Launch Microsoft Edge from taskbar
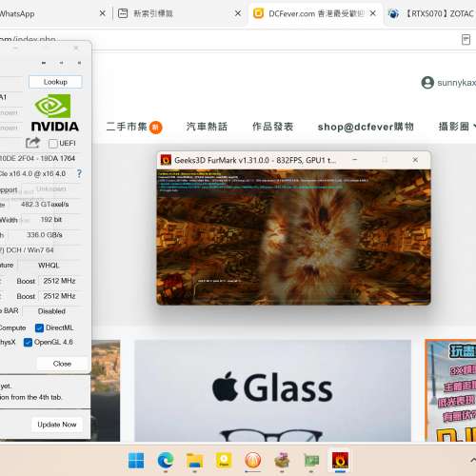476x476 pixels. click(x=166, y=461)
